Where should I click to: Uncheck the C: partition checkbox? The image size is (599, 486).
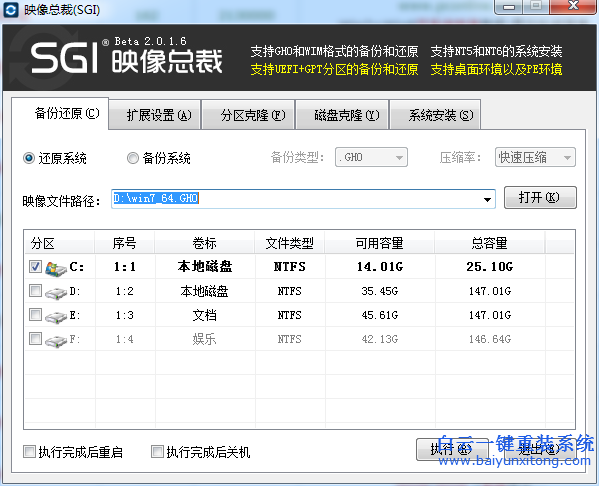pos(36,267)
